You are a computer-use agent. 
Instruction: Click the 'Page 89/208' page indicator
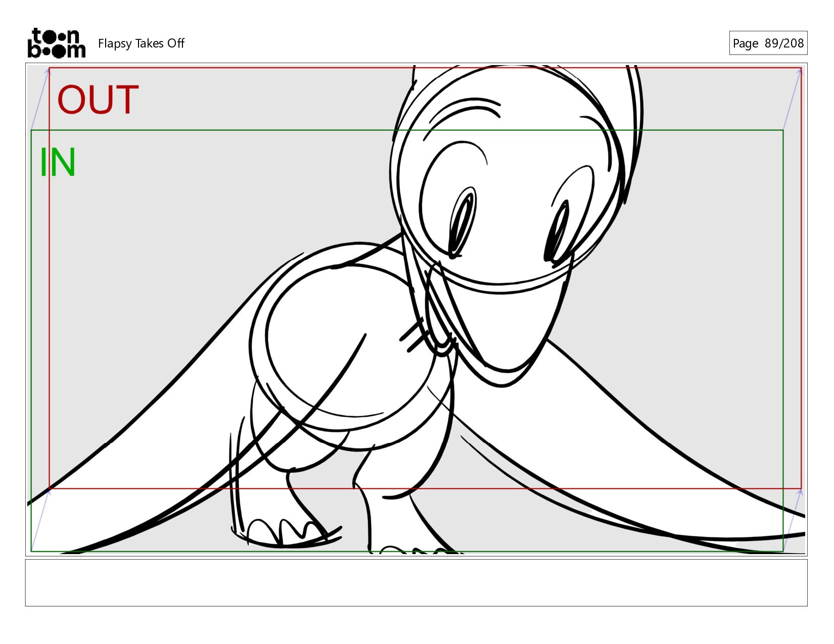click(x=768, y=43)
